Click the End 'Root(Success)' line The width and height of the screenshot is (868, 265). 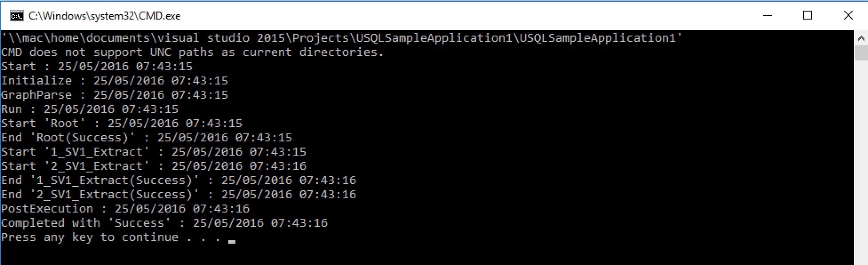pyautogui.click(x=146, y=137)
